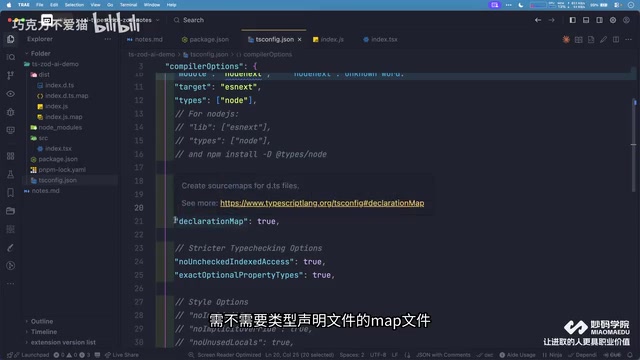The width and height of the screenshot is (640, 360).
Task: Open the remote explorer monitor icon
Action: 11,130
